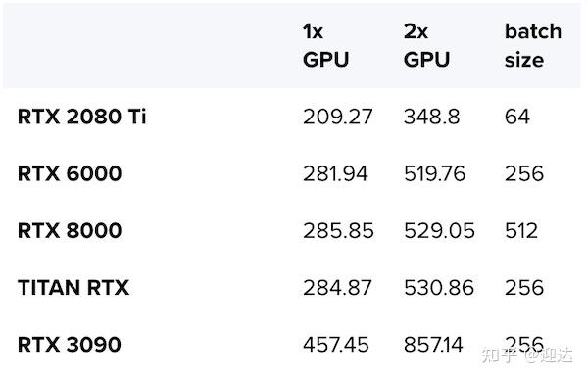This screenshot has height=379, width=588.
Task: Click the 530.86 value cell
Action: (439, 288)
